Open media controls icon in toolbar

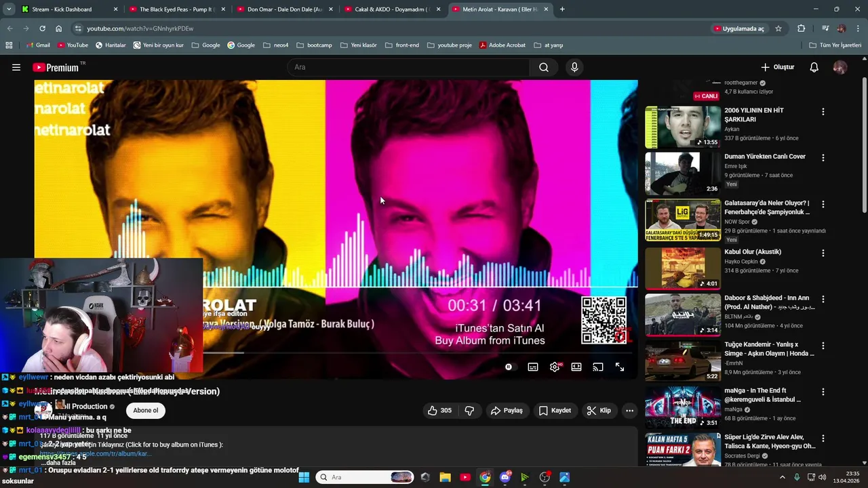pyautogui.click(x=825, y=28)
